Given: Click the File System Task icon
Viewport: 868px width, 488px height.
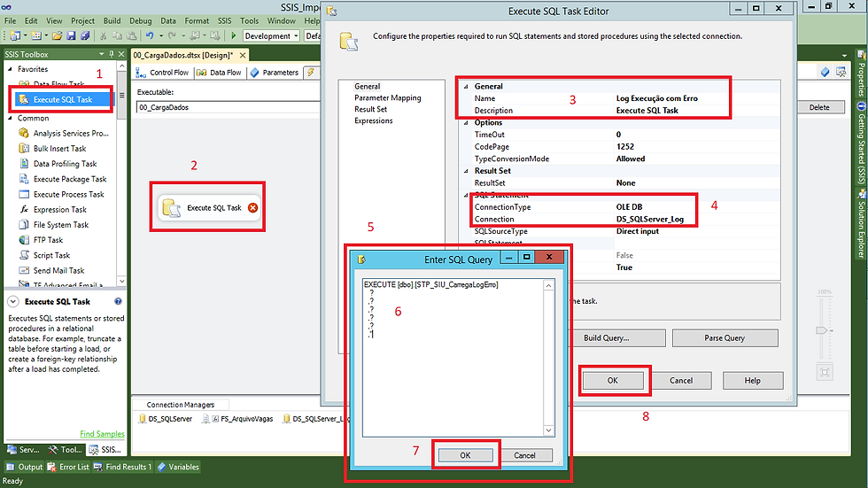Looking at the screenshot, I should pyautogui.click(x=24, y=225).
